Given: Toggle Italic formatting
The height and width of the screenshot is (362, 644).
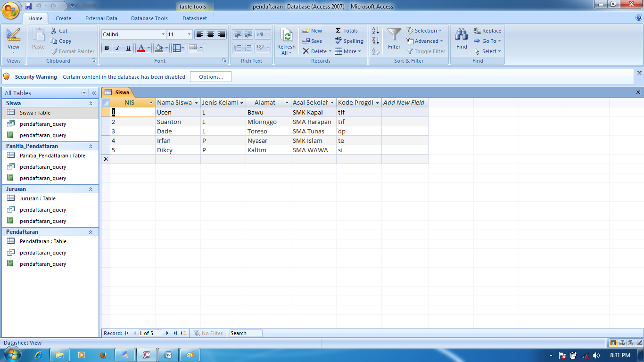Looking at the screenshot, I should pos(117,48).
